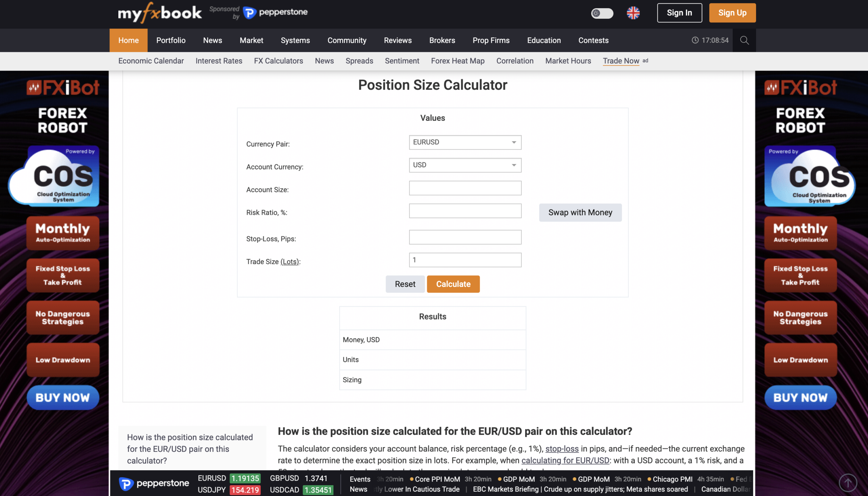The image size is (868, 496).
Task: Click the myfxbook logo
Action: (x=160, y=13)
